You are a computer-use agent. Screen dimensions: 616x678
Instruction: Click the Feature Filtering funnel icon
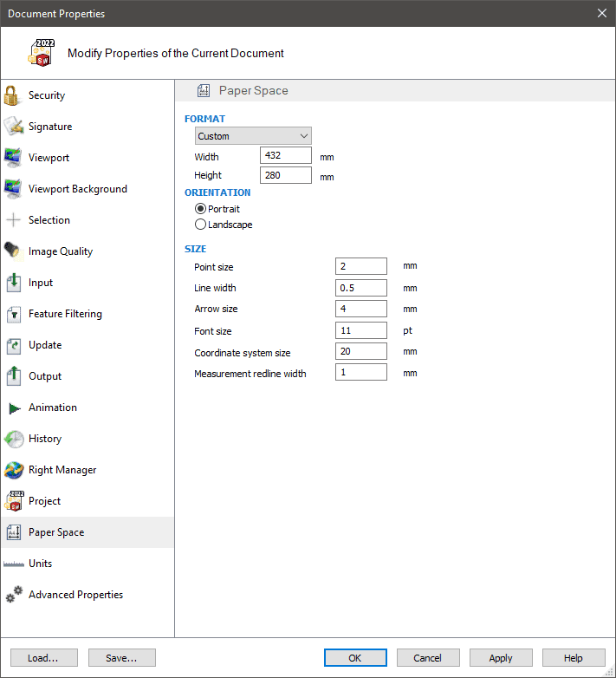[13, 314]
